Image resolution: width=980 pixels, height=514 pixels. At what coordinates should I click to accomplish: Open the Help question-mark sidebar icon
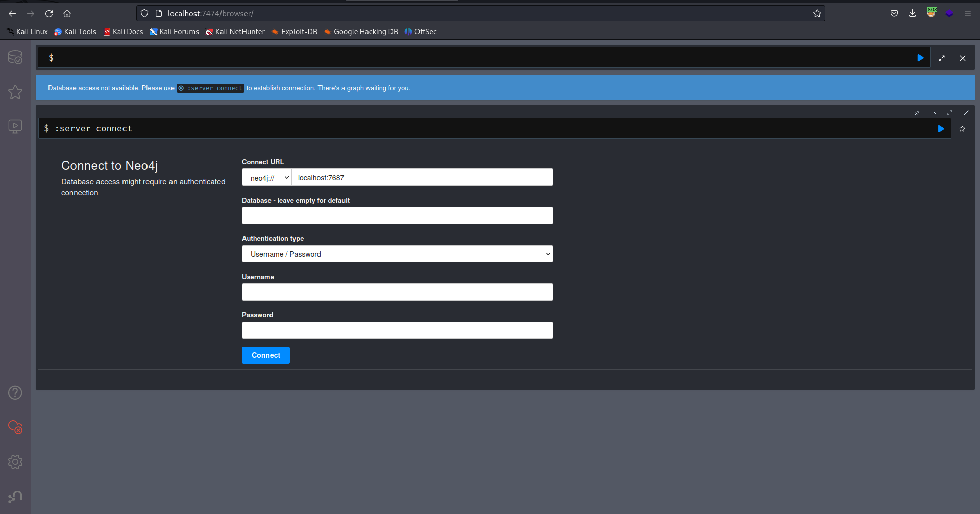click(15, 393)
